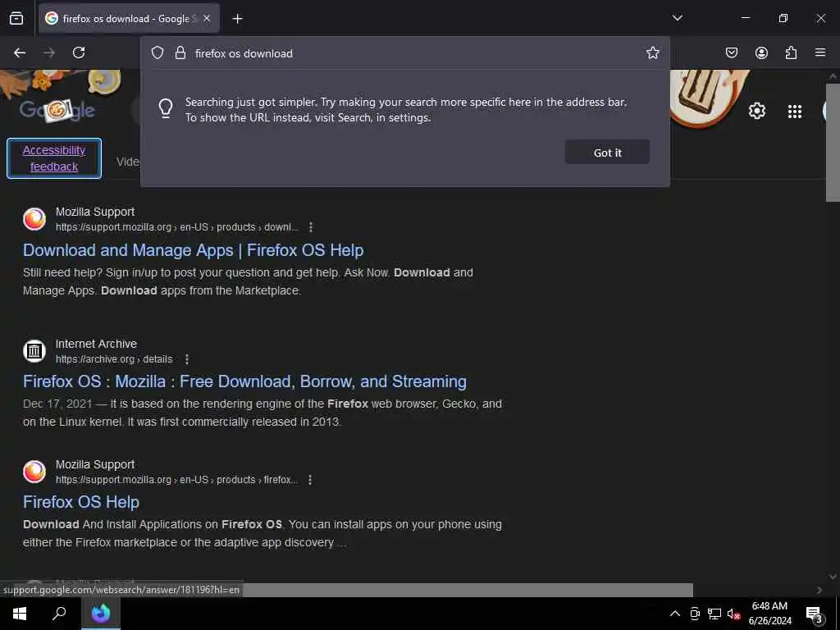
Task: Open 'Firefox OS : Mozilla : Free Download' result
Action: coord(244,381)
